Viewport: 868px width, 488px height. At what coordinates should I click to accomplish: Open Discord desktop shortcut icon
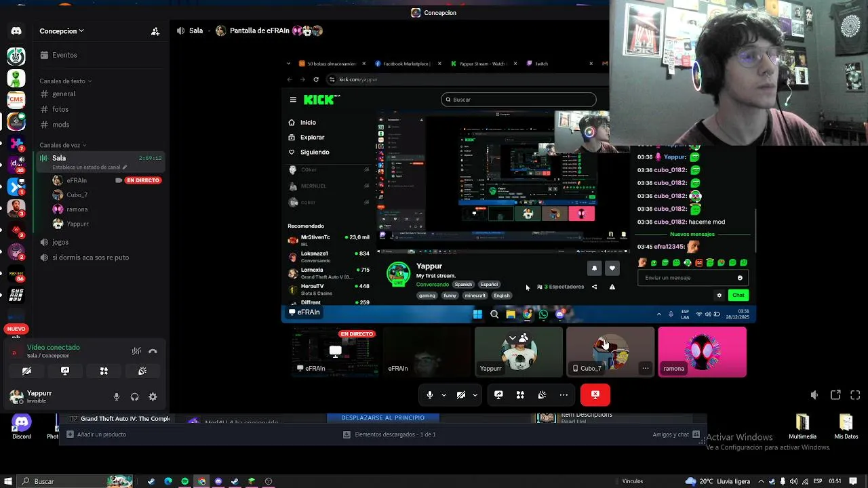(x=22, y=427)
